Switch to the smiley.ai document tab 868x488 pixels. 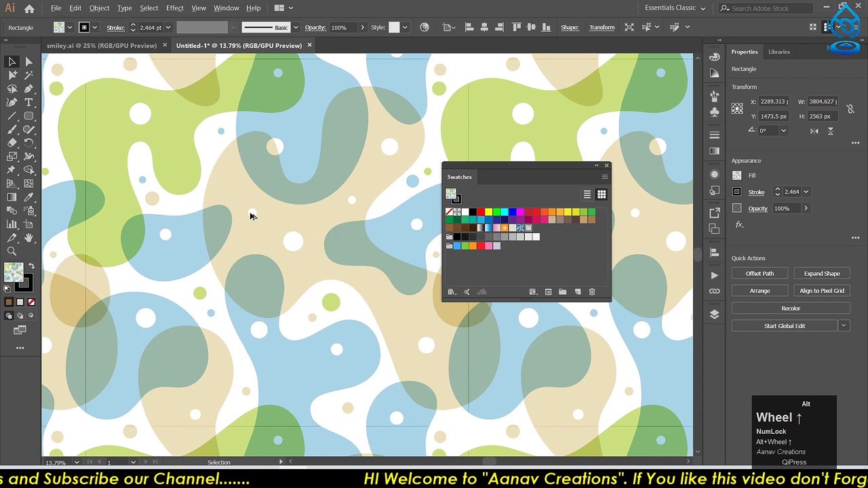tap(102, 45)
